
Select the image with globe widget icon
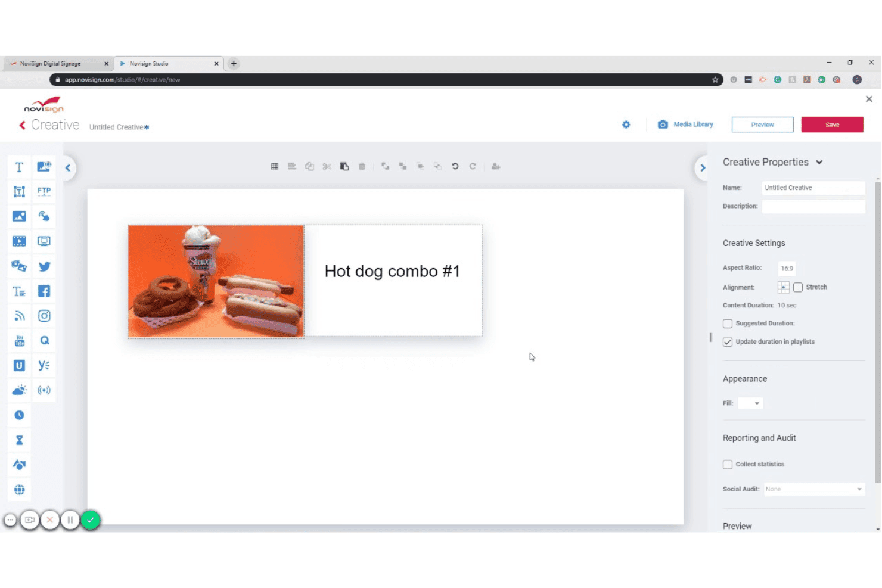click(44, 167)
